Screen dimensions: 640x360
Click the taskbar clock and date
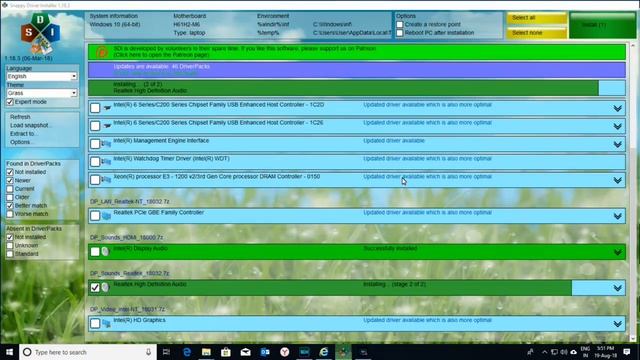[x=605, y=352]
